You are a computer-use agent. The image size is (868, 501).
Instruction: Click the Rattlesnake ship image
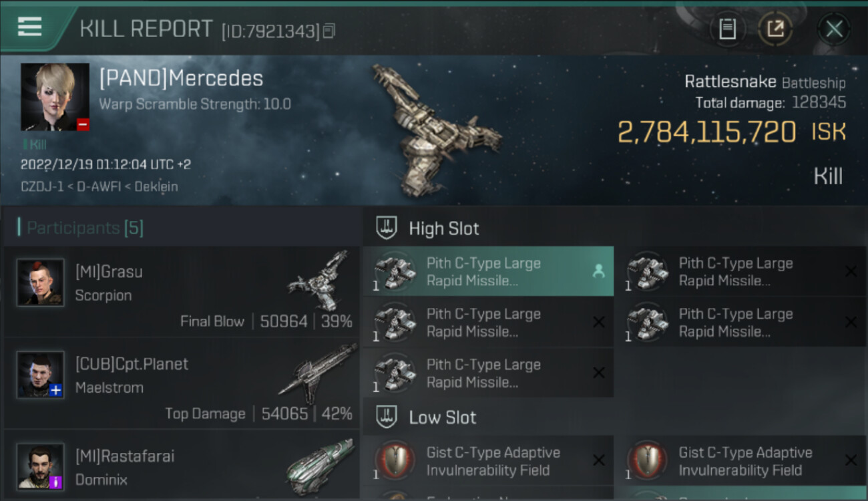(x=434, y=128)
